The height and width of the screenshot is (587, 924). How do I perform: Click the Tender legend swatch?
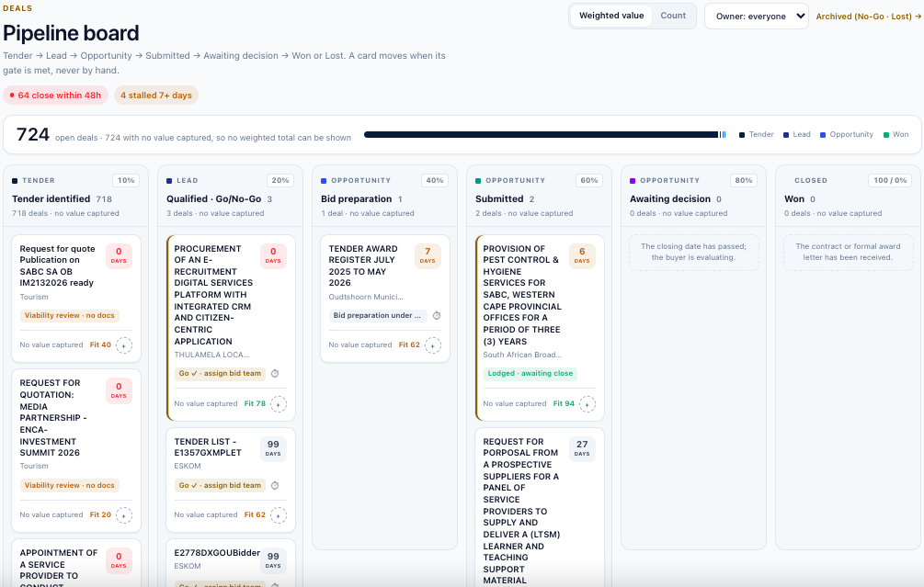[x=742, y=135]
